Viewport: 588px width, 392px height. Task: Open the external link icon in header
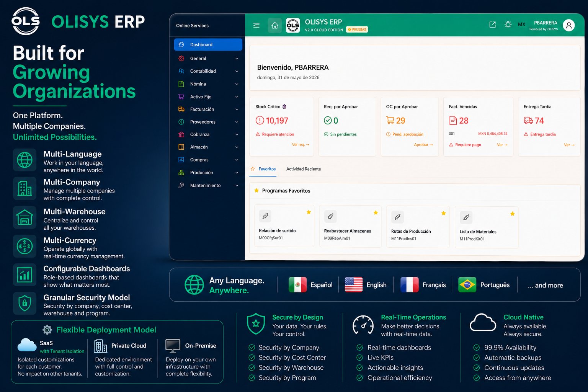click(493, 24)
